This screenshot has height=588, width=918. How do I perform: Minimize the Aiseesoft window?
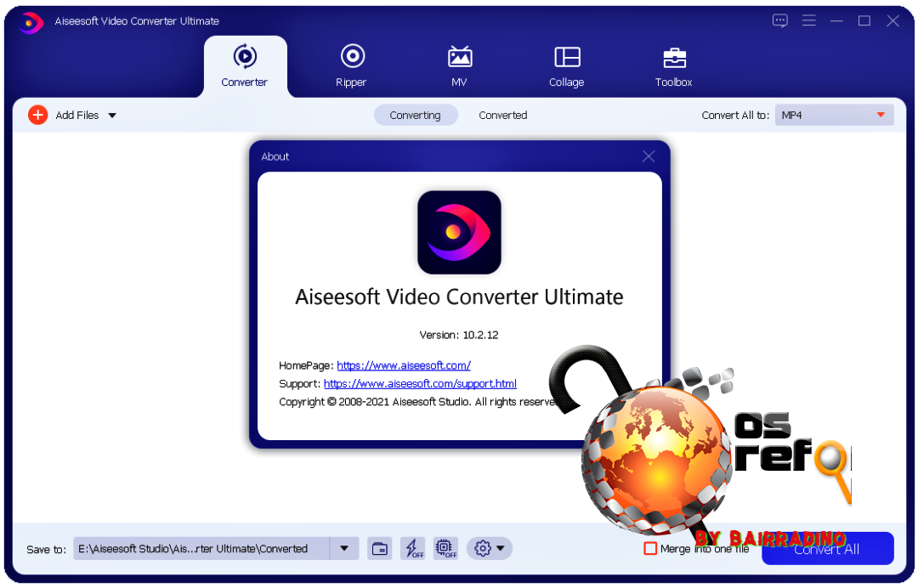[x=836, y=21]
